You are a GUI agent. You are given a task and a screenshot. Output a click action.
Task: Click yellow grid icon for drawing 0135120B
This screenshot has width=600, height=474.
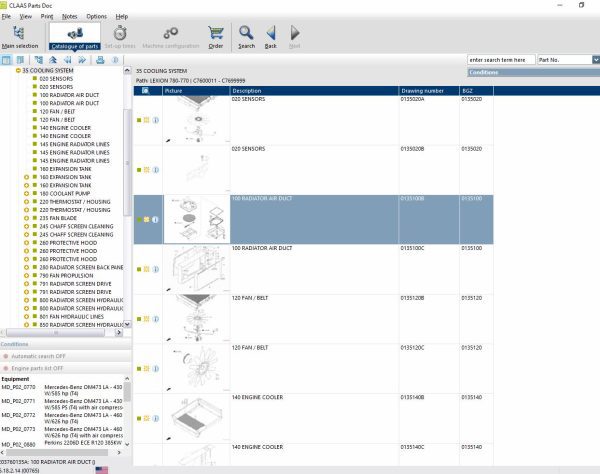click(x=147, y=319)
